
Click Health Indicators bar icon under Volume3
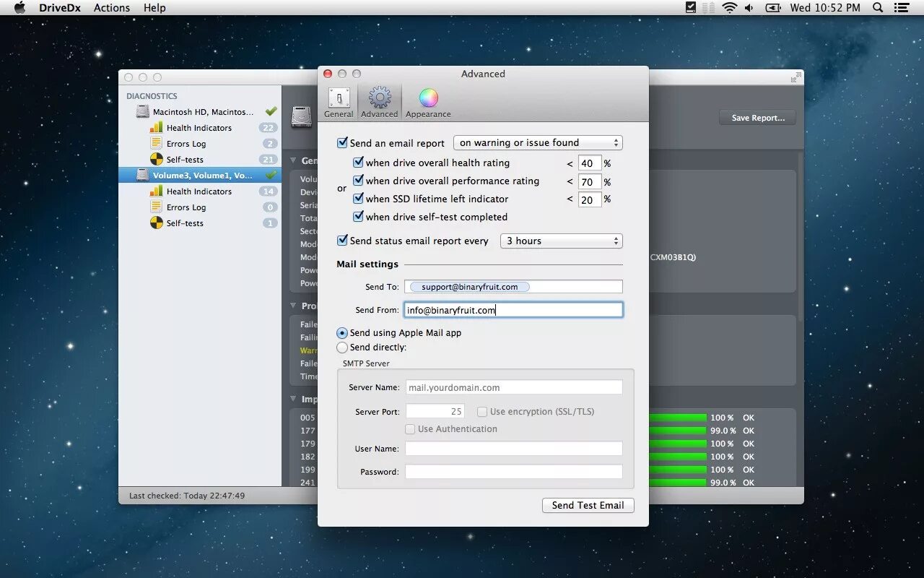click(x=156, y=191)
